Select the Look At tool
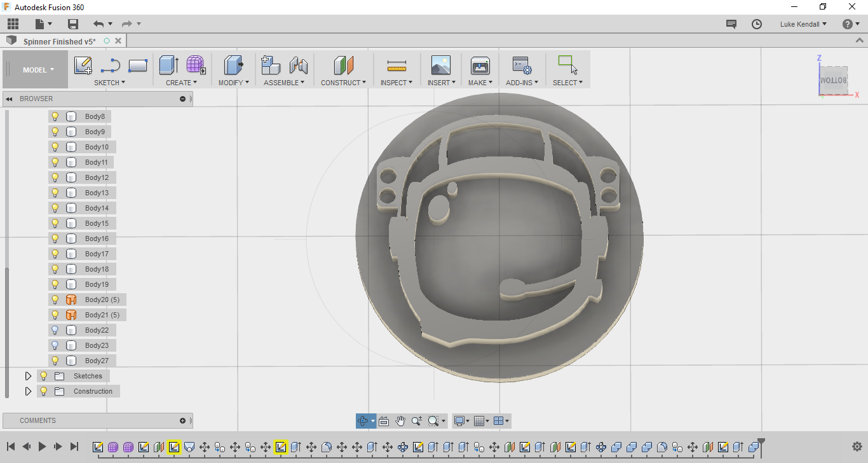This screenshot has width=868, height=463. [x=384, y=421]
